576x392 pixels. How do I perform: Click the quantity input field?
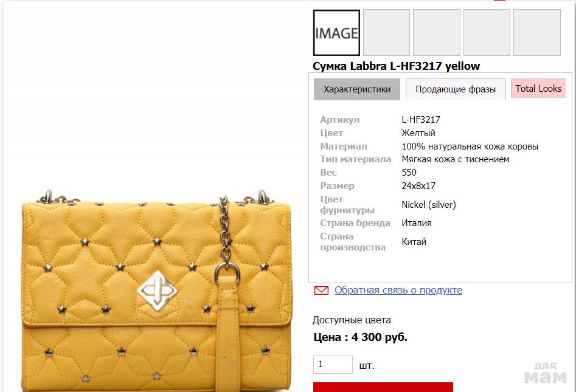point(333,365)
